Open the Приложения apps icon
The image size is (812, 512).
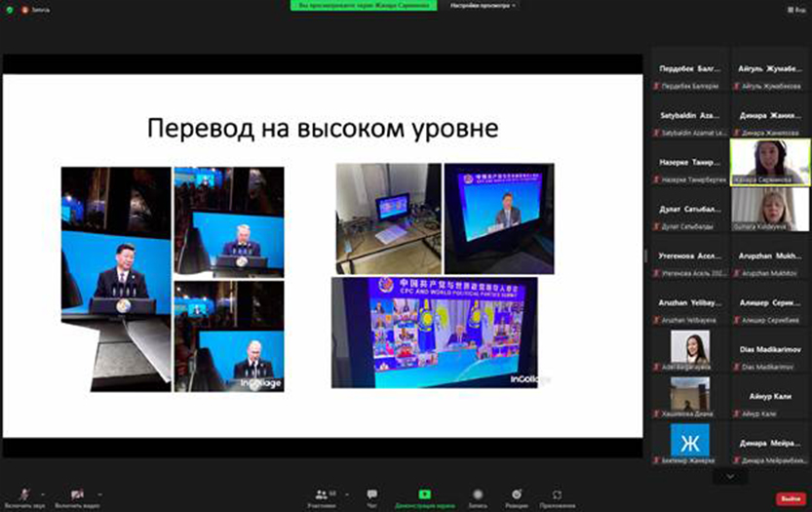tap(557, 495)
